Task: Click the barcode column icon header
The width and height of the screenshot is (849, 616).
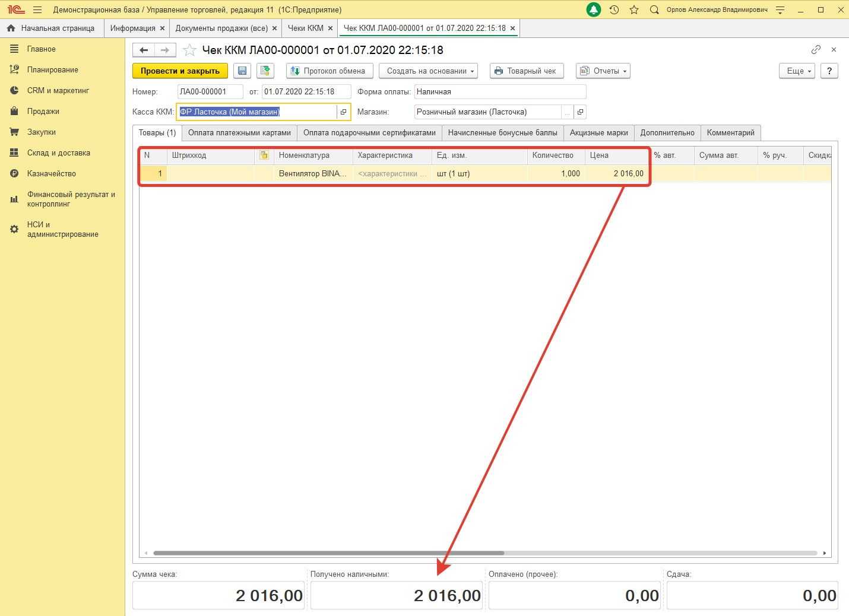Action: pos(264,155)
